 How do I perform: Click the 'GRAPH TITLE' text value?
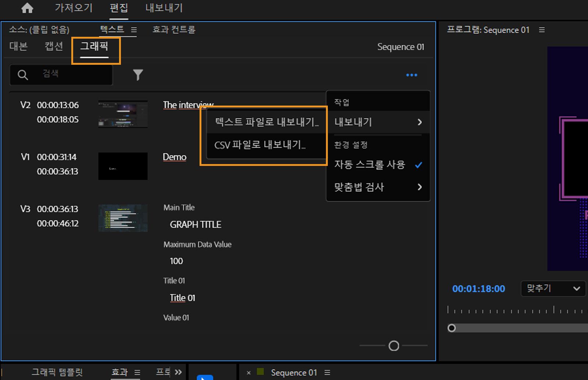click(x=196, y=225)
